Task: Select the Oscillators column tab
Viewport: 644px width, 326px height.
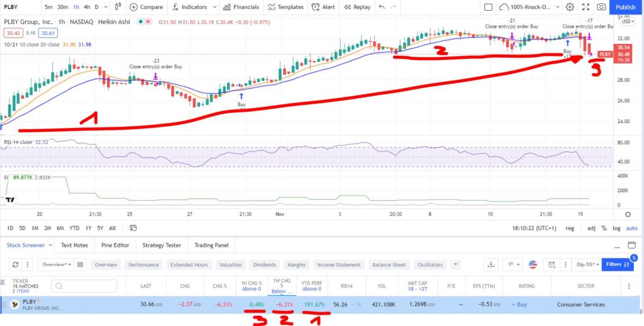Action: coord(430,265)
